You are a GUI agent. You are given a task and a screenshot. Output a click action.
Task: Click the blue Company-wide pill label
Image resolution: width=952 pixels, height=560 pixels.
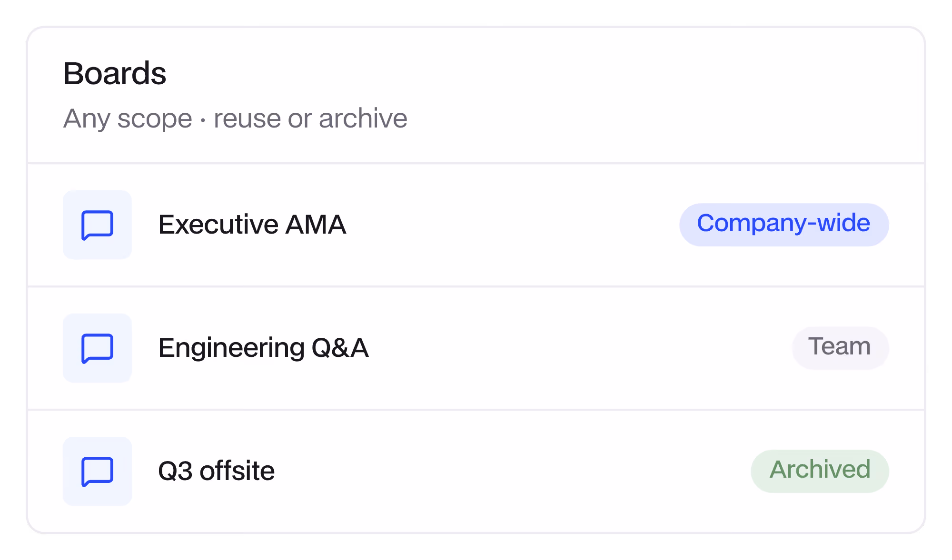click(784, 225)
